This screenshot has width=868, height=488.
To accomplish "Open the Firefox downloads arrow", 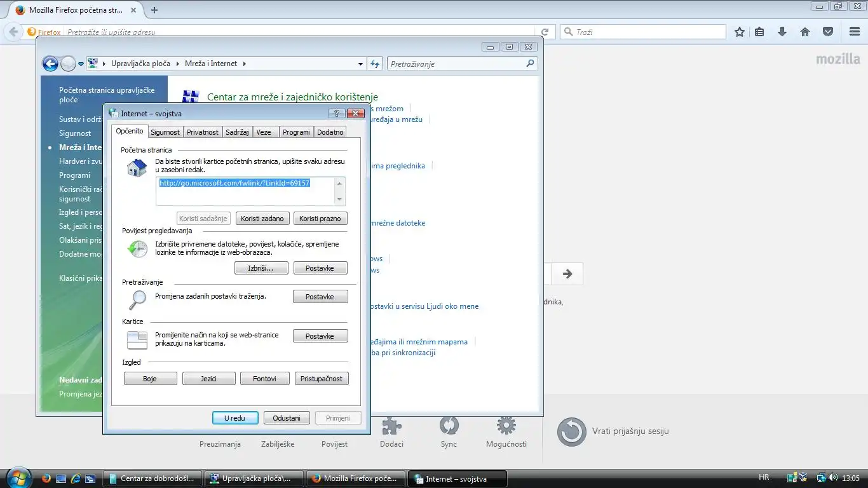I will click(782, 32).
